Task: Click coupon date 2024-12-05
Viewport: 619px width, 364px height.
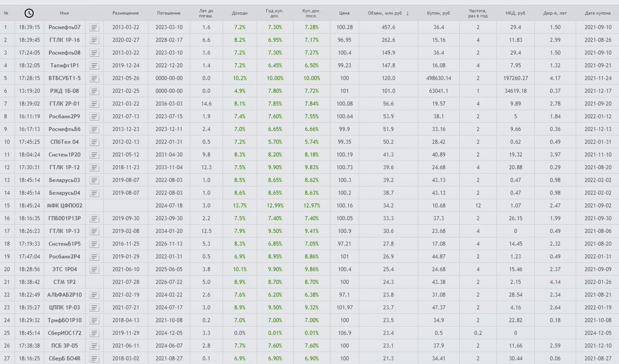Action: click(x=598, y=333)
